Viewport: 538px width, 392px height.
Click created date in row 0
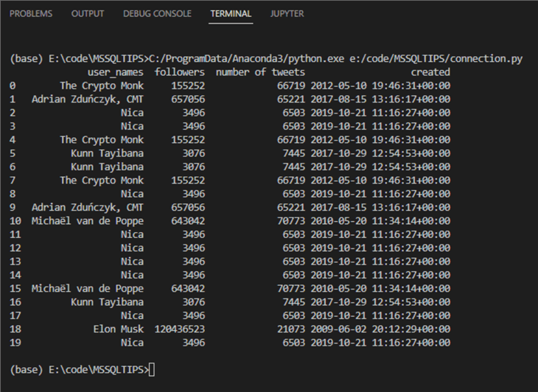(x=380, y=85)
